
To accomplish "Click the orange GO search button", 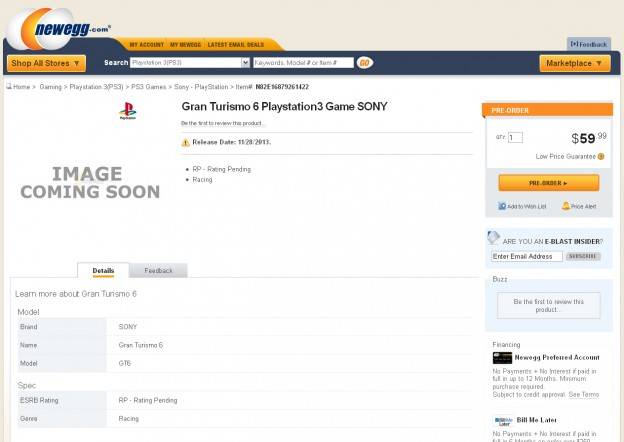I will coord(365,62).
